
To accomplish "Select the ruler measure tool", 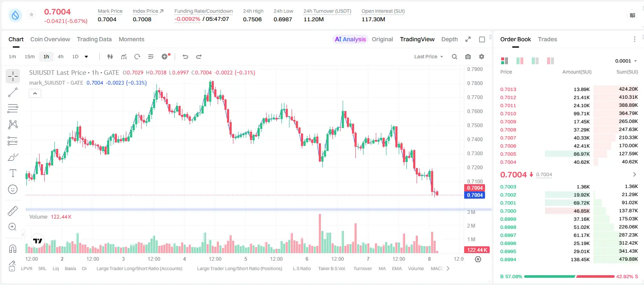I will pos(13,211).
